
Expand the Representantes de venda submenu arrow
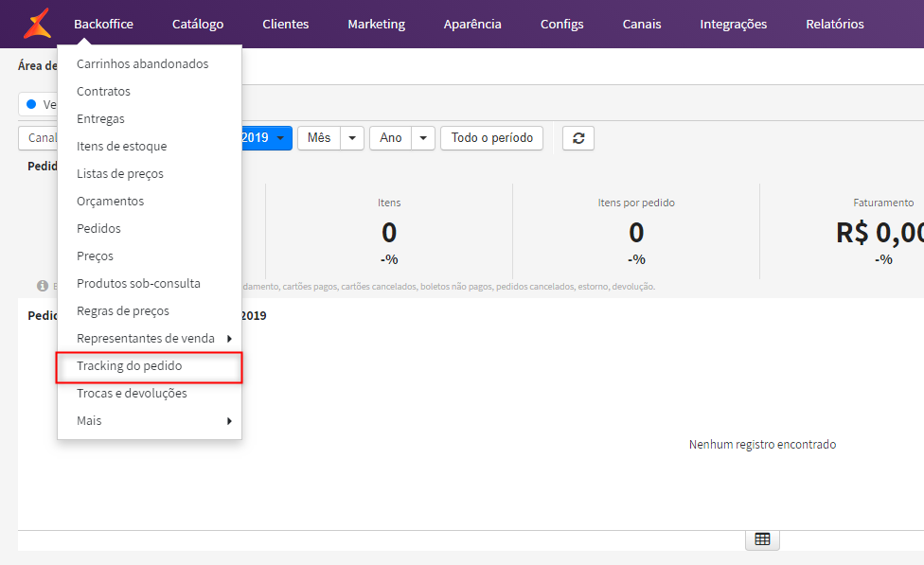[x=229, y=338]
